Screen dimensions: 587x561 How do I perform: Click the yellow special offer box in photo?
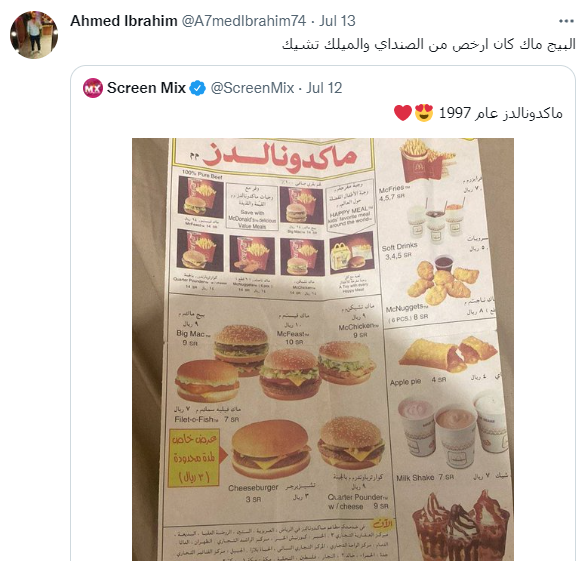tap(194, 458)
